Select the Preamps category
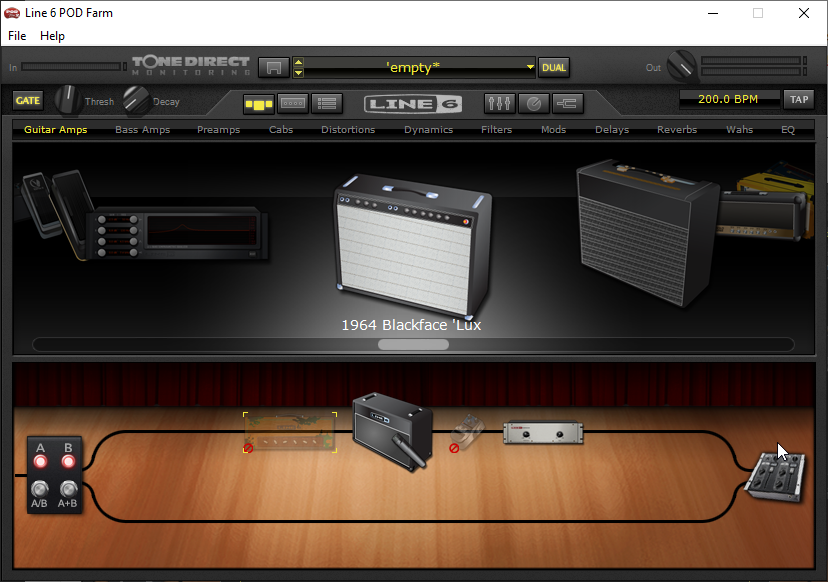The image size is (828, 582). pos(218,129)
